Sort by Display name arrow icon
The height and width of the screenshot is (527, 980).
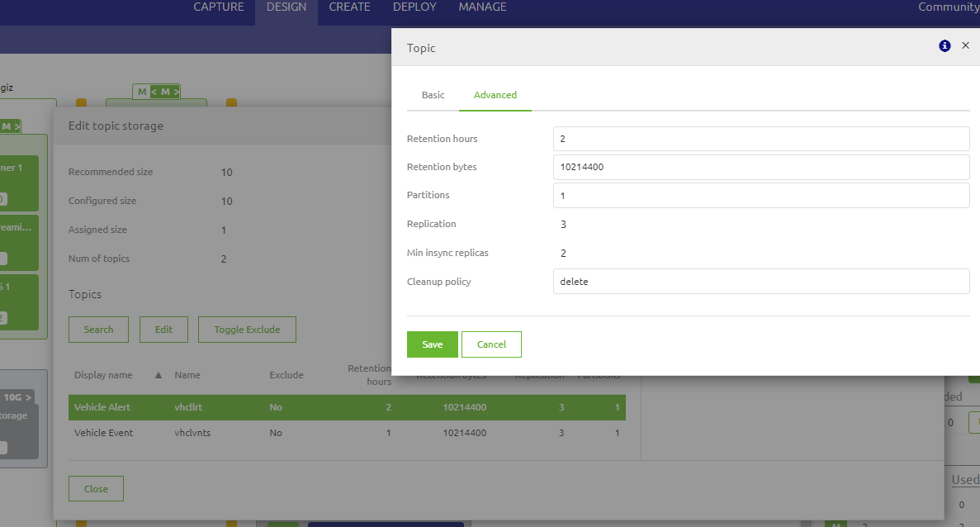[158, 375]
